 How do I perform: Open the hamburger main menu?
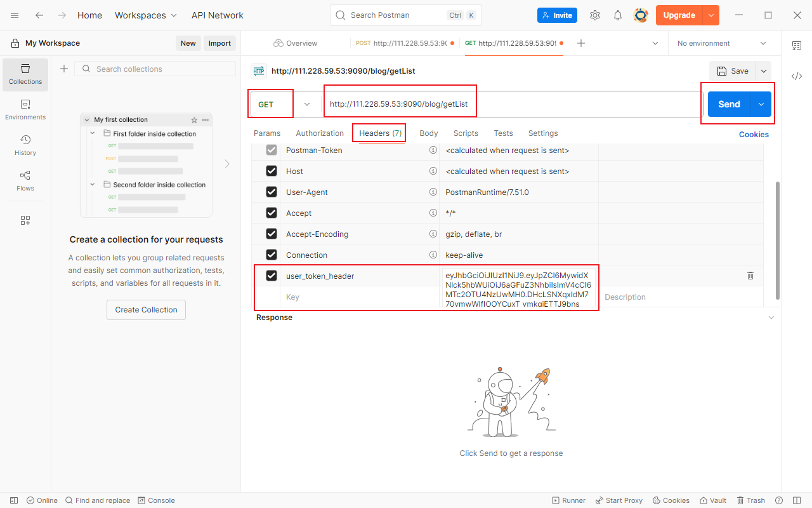[x=15, y=15]
